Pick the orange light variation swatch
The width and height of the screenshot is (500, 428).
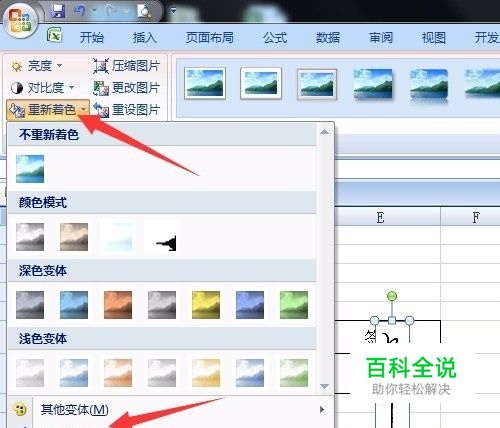point(118,373)
